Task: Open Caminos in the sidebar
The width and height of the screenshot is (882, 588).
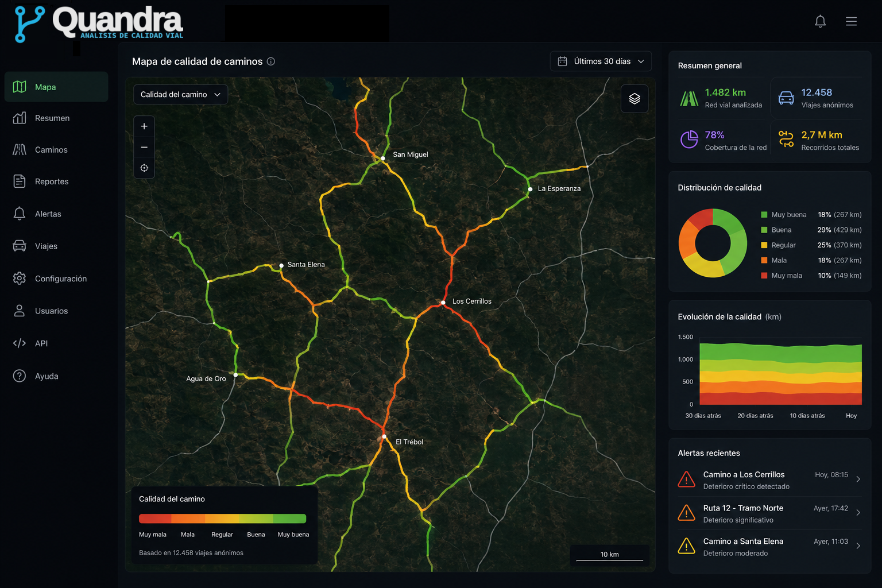Action: 56,150
